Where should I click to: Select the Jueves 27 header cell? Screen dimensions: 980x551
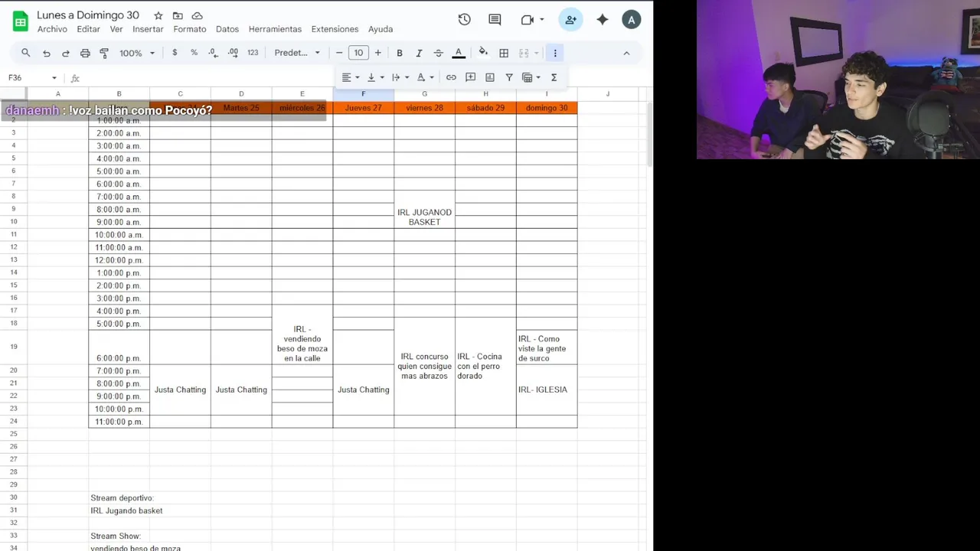(364, 108)
